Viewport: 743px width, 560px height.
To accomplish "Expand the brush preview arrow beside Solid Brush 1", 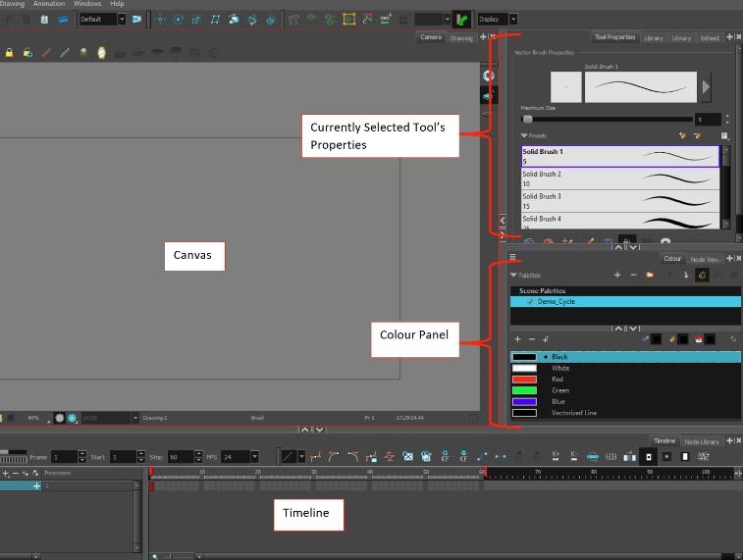I will coord(706,87).
